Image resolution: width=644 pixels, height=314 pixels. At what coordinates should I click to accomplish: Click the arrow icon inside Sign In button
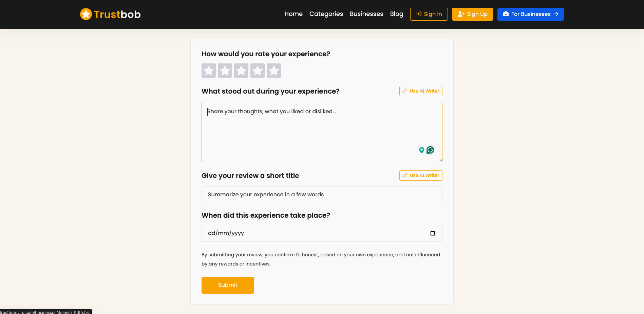(x=418, y=14)
